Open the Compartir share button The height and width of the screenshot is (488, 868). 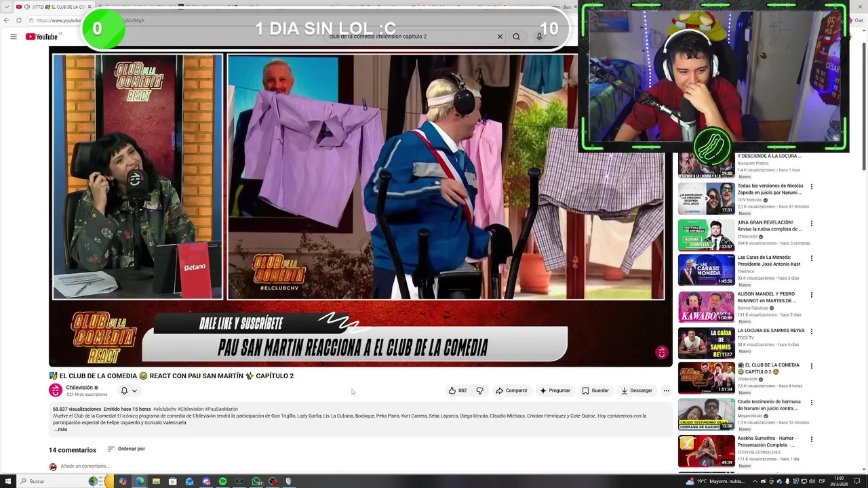tap(511, 390)
